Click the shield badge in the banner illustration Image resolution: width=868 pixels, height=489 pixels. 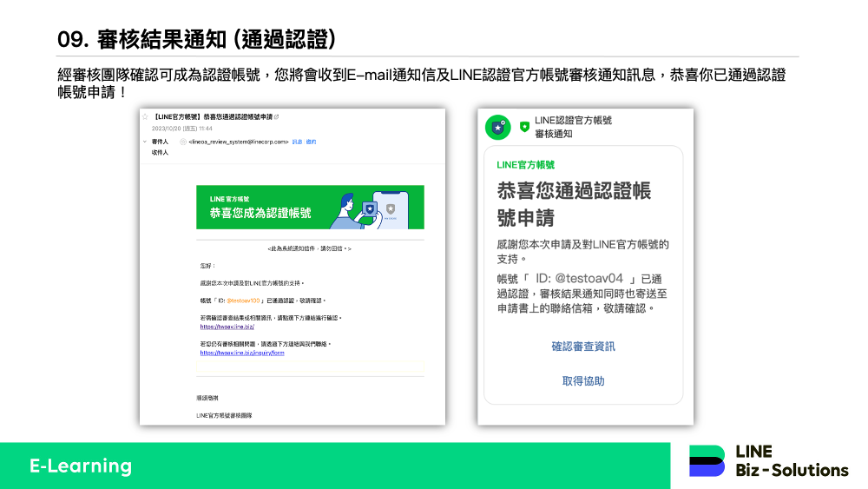(x=371, y=208)
